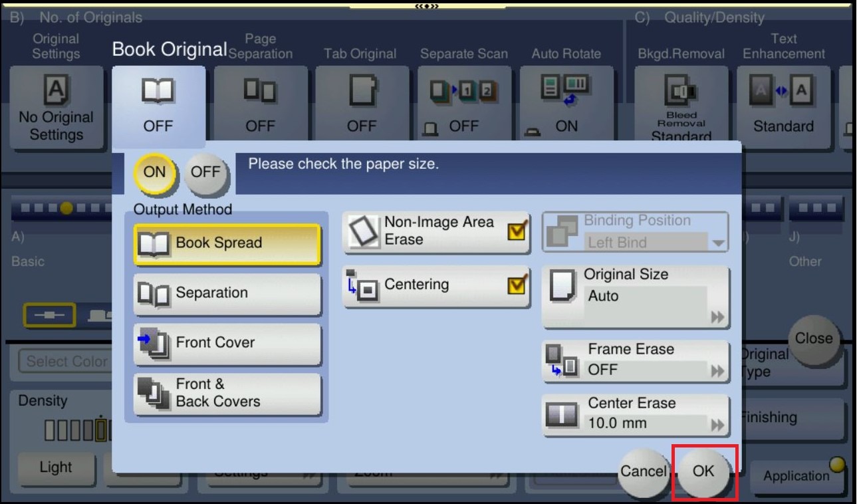Screen dimensions: 857x504
Task: Choose Separation output method
Action: pos(227,293)
